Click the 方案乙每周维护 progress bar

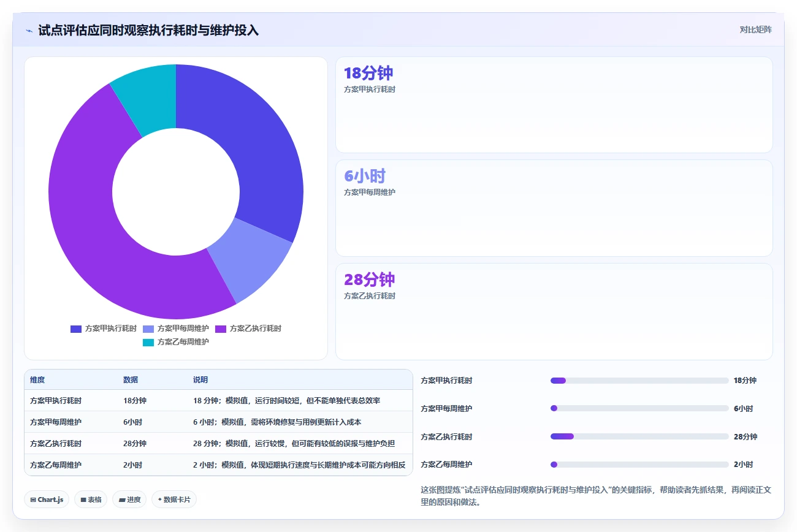[639, 465]
